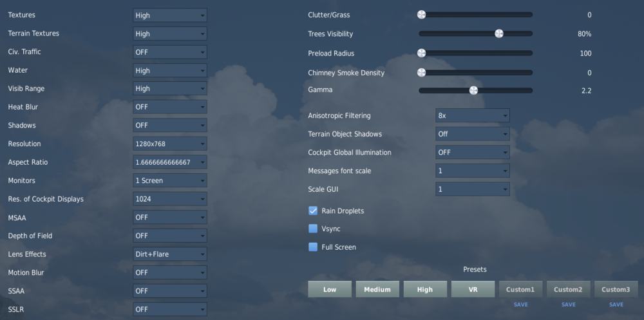
Task: Click the Presets heading label
Action: pyautogui.click(x=475, y=270)
